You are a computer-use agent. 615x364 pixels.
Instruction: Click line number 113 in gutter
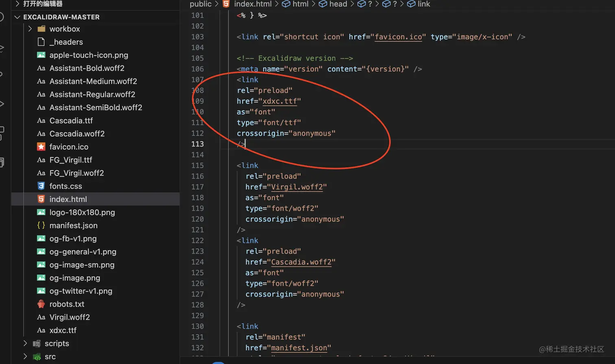tap(198, 144)
